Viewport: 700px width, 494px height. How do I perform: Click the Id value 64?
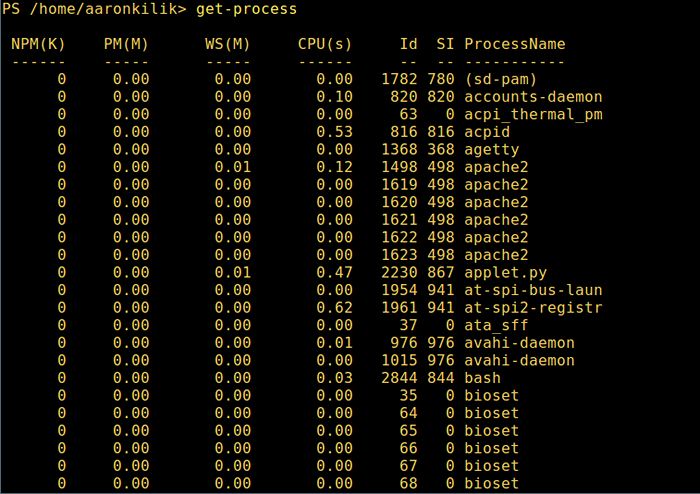tap(408, 413)
